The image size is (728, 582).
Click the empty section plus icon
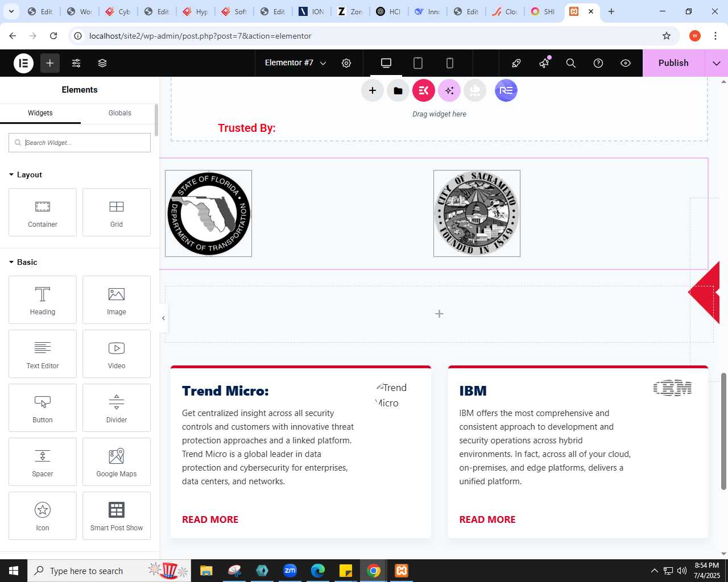coord(439,314)
